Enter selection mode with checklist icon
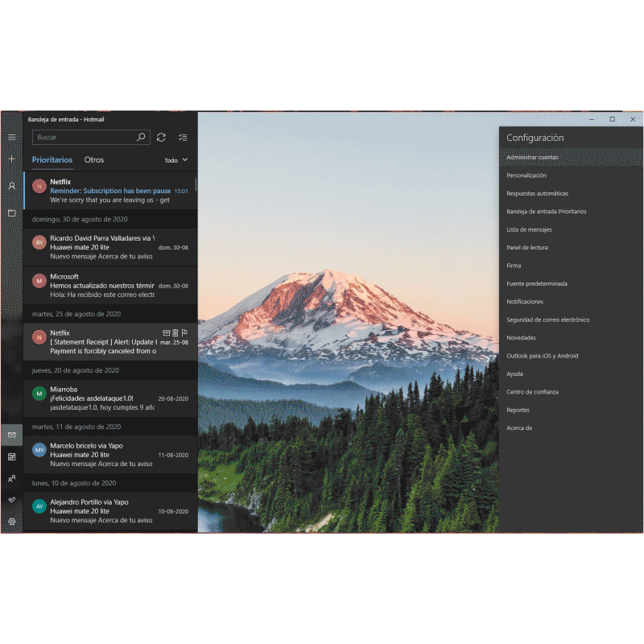 [x=183, y=138]
